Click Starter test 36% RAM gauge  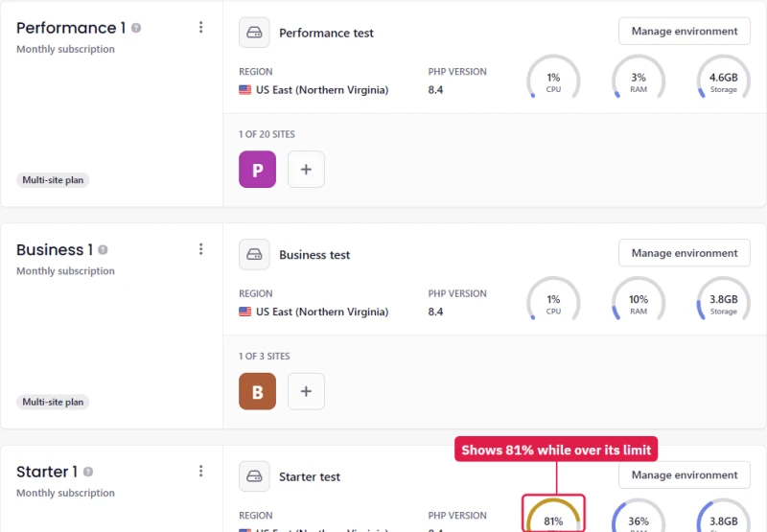point(639,515)
